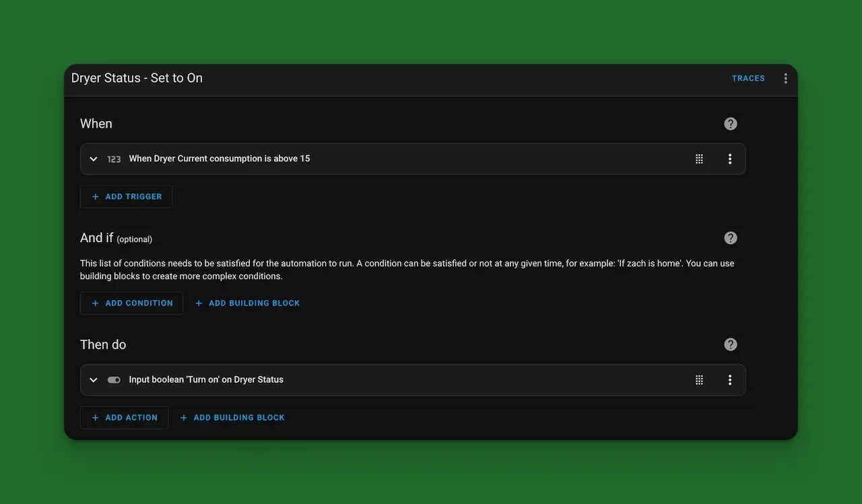Add a building block under Then do

tap(232, 417)
